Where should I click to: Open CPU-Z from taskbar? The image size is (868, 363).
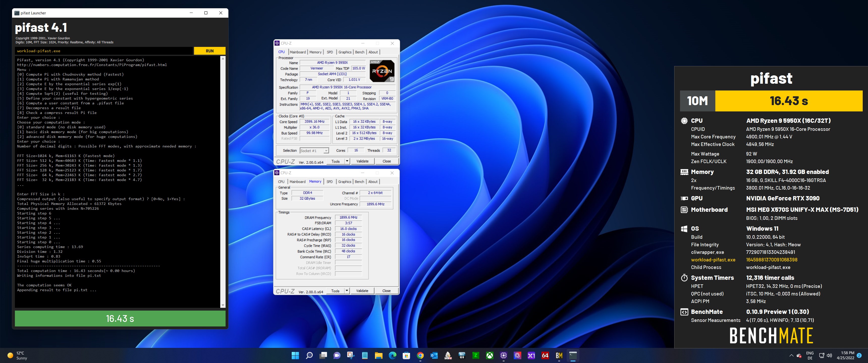coord(503,355)
